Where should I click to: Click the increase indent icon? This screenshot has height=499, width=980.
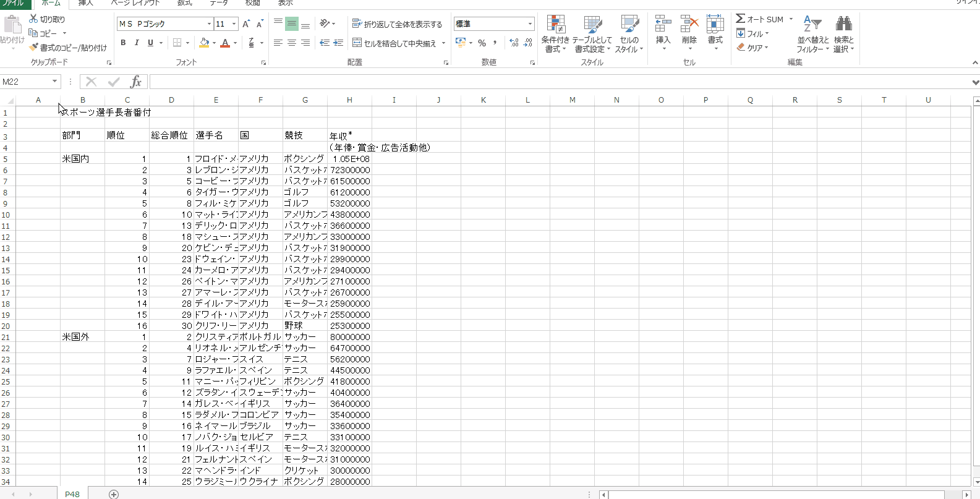pos(338,43)
